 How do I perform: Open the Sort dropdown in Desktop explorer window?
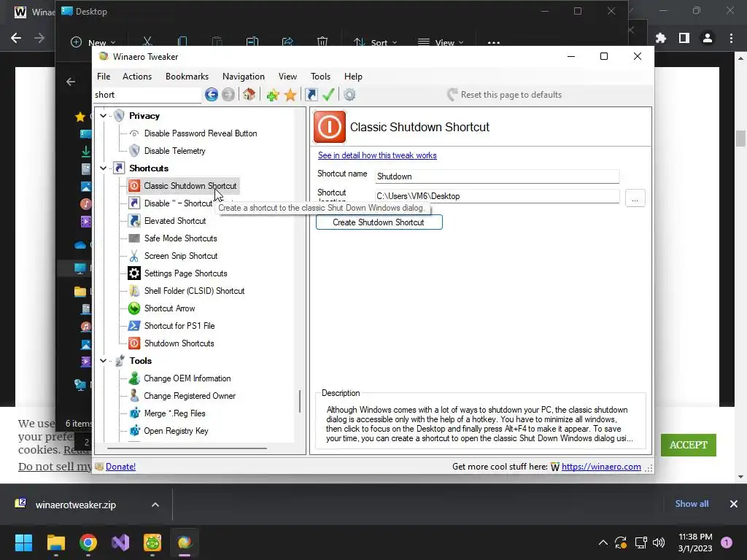375,42
